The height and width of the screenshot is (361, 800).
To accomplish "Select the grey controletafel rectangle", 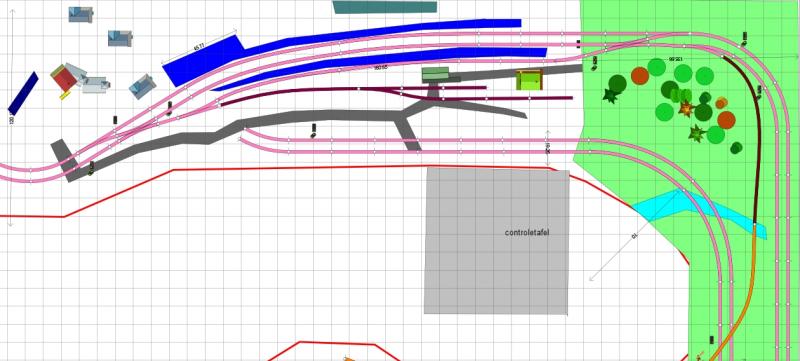I will [x=496, y=241].
